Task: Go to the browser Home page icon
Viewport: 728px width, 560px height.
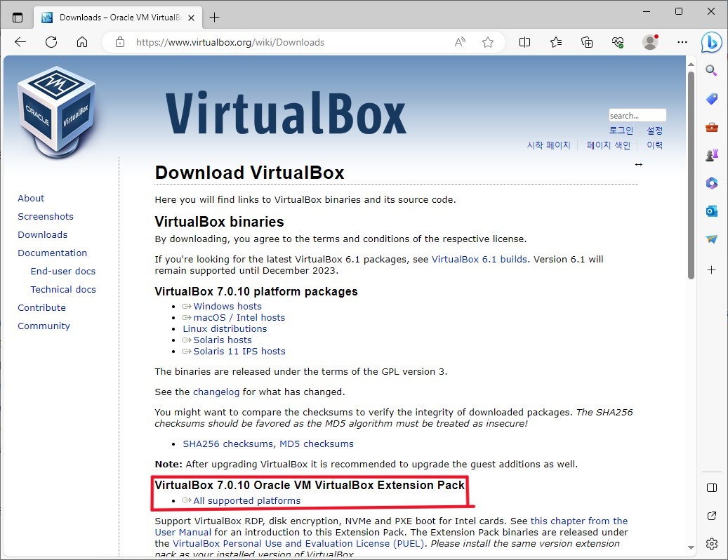Action: tap(82, 42)
